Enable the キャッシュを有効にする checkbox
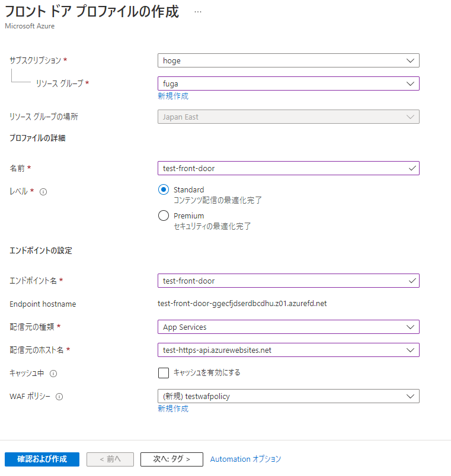The height and width of the screenshot is (476, 451). (164, 373)
